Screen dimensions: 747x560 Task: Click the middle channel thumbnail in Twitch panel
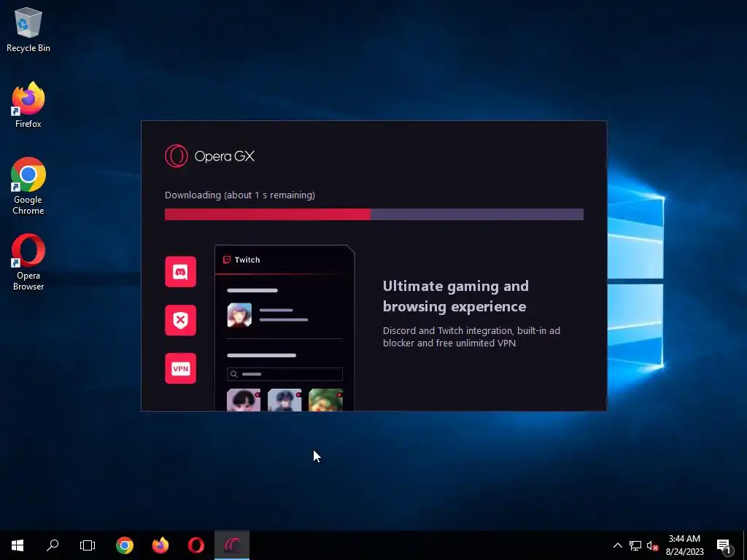[285, 400]
